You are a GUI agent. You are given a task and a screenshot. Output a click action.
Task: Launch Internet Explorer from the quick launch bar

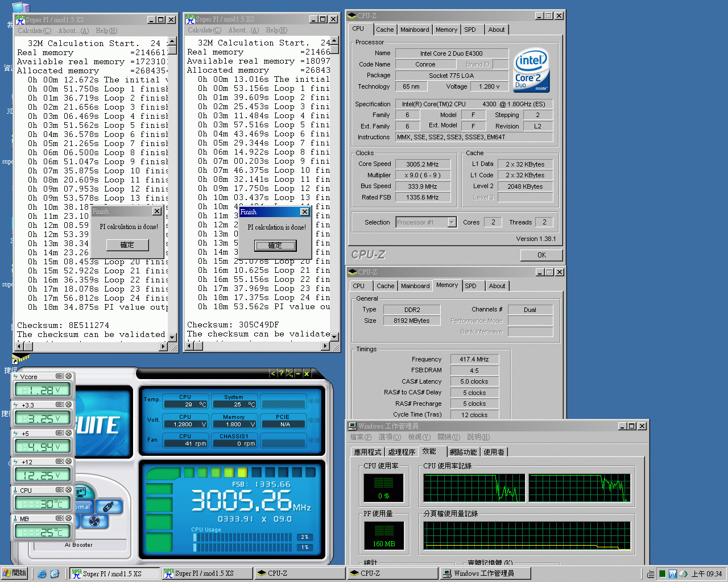42,574
